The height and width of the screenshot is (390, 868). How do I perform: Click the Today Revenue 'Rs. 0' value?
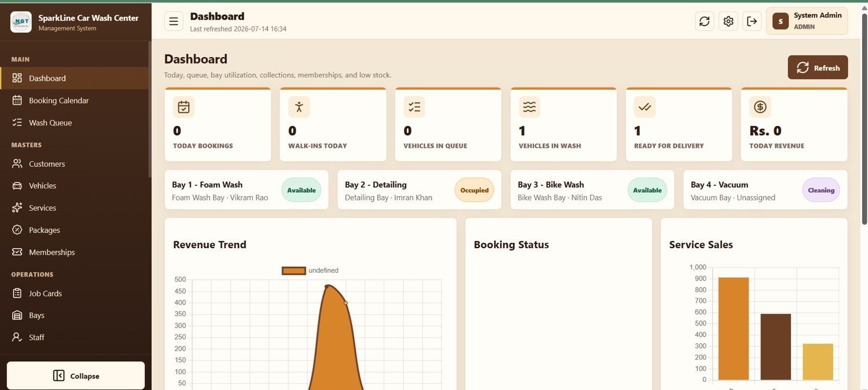(x=765, y=131)
